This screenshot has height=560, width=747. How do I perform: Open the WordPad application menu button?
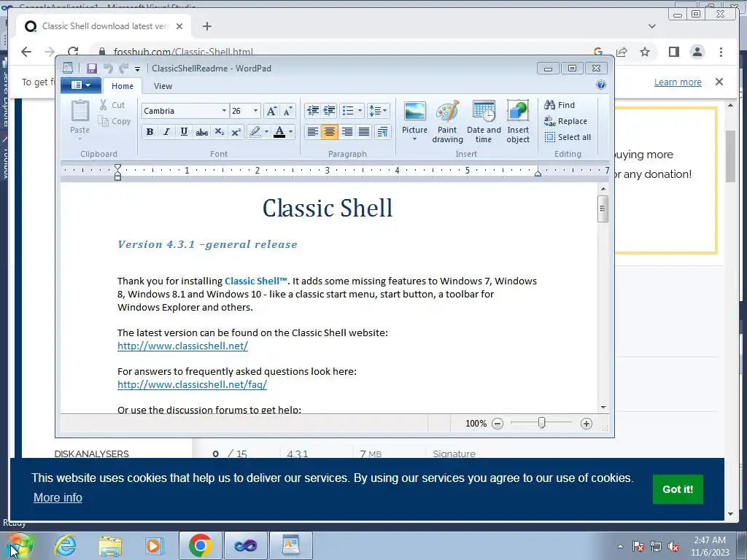80,85
